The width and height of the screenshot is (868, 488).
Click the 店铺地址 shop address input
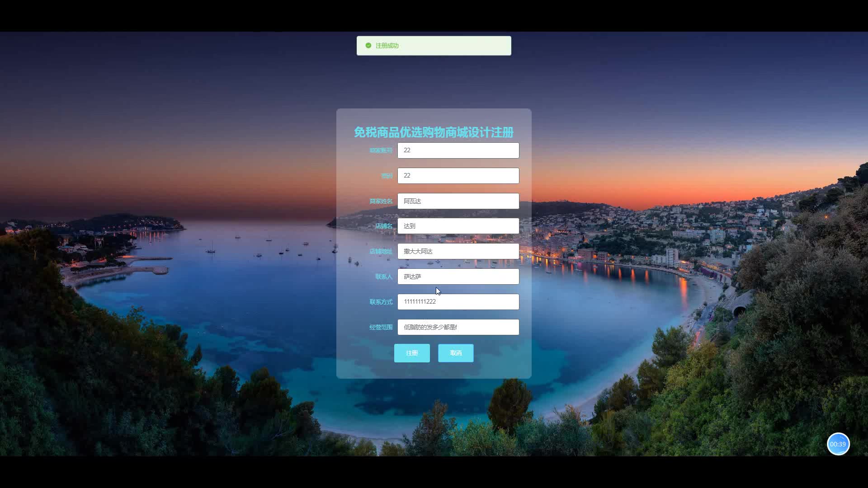tap(458, 251)
